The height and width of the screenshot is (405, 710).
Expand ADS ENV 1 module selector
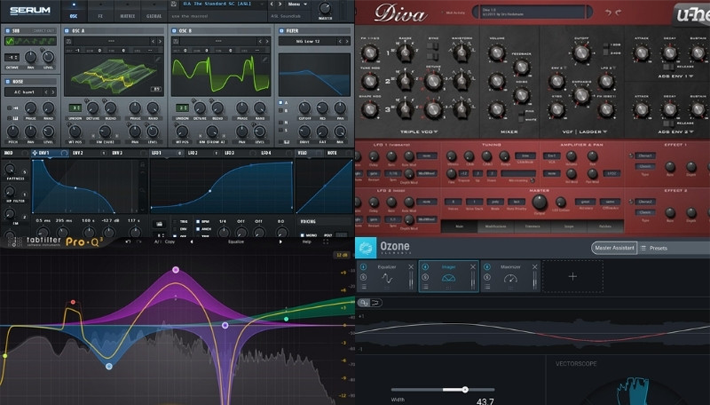click(x=676, y=77)
